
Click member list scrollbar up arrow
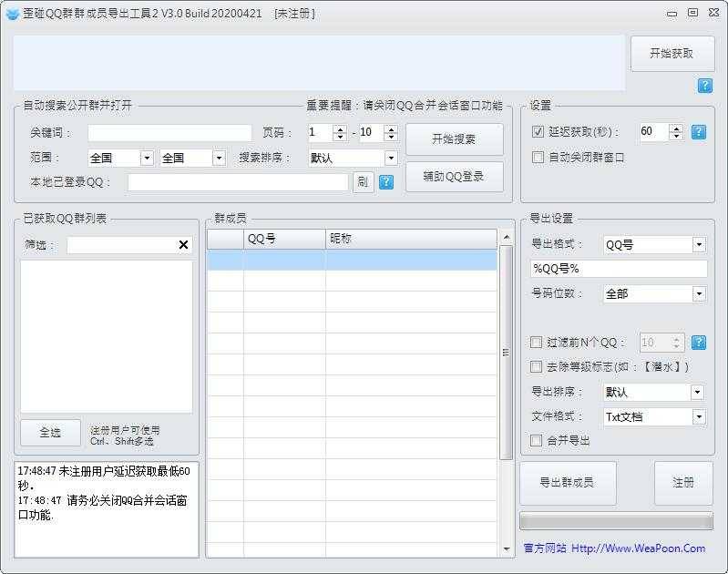tap(507, 237)
